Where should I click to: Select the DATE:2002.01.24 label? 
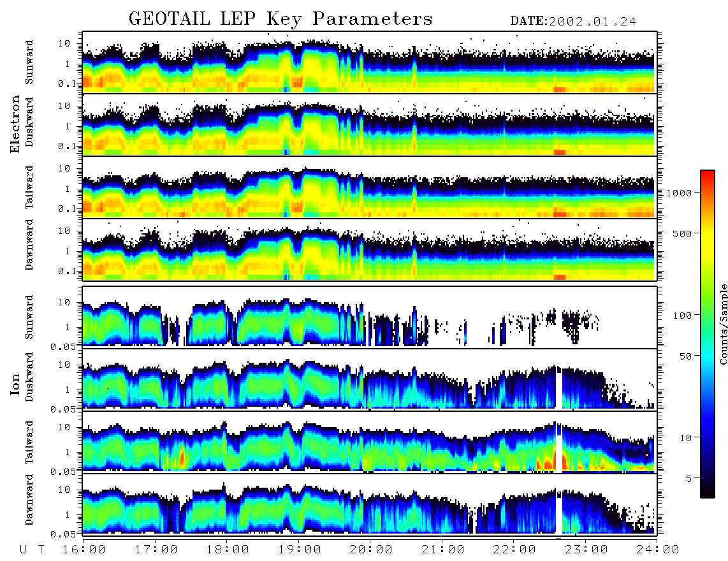click(573, 21)
